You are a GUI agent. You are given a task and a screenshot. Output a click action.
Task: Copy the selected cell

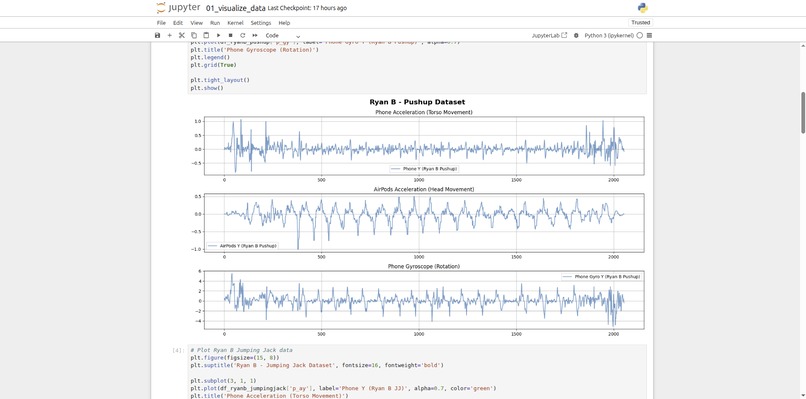[x=194, y=35]
